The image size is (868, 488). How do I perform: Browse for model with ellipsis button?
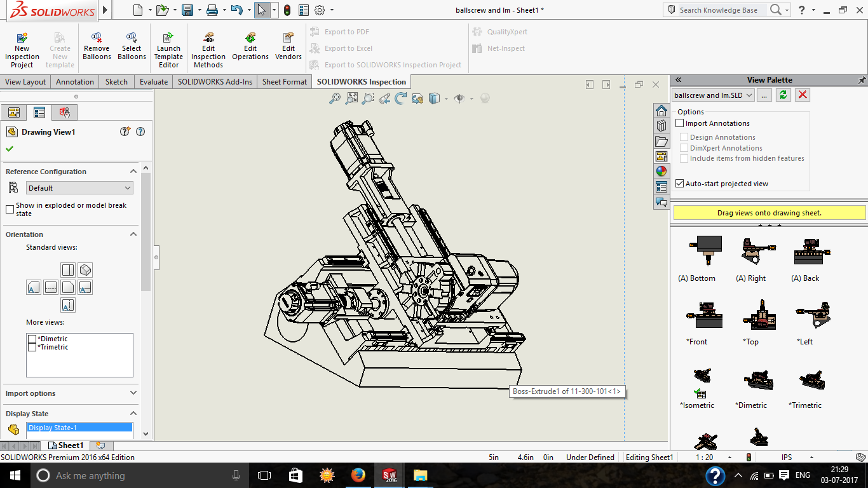[x=764, y=95]
